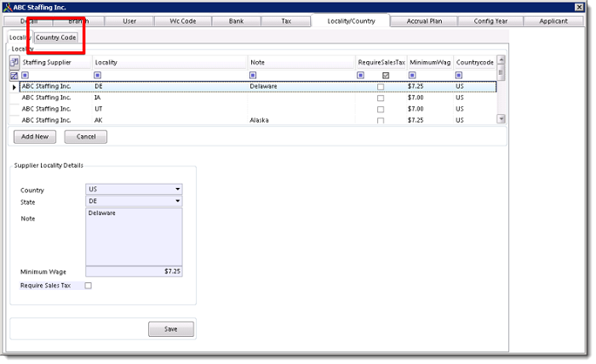Toggle RequireSalesTax checkbox for UT row
The width and height of the screenshot is (596, 364).
(x=381, y=110)
